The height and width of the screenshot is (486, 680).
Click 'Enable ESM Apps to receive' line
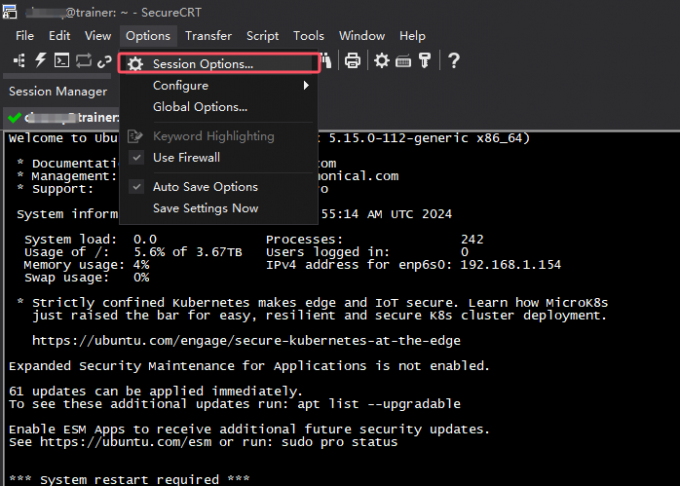[x=249, y=430]
